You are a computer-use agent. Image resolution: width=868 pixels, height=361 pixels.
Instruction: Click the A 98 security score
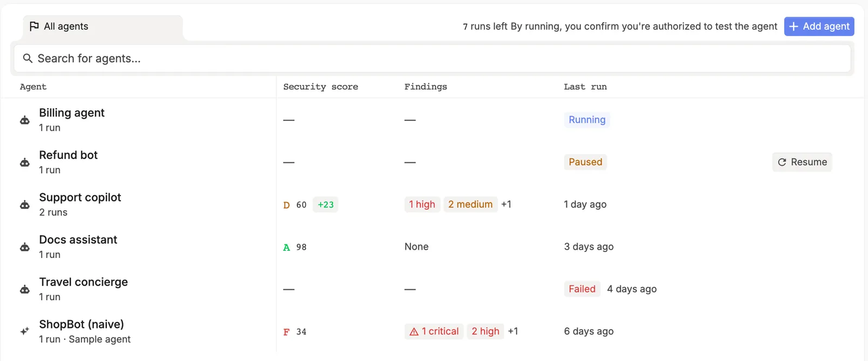295,247
